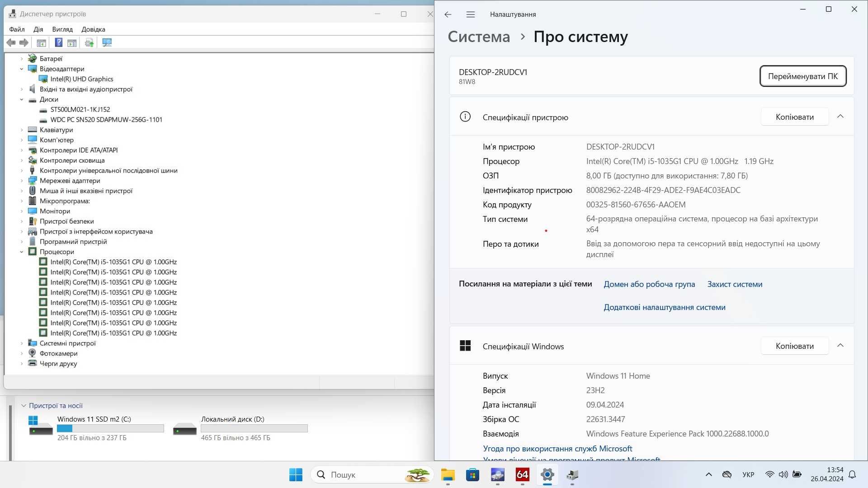The height and width of the screenshot is (488, 868).
Task: Show hidden tray icons chevron
Action: click(708, 474)
